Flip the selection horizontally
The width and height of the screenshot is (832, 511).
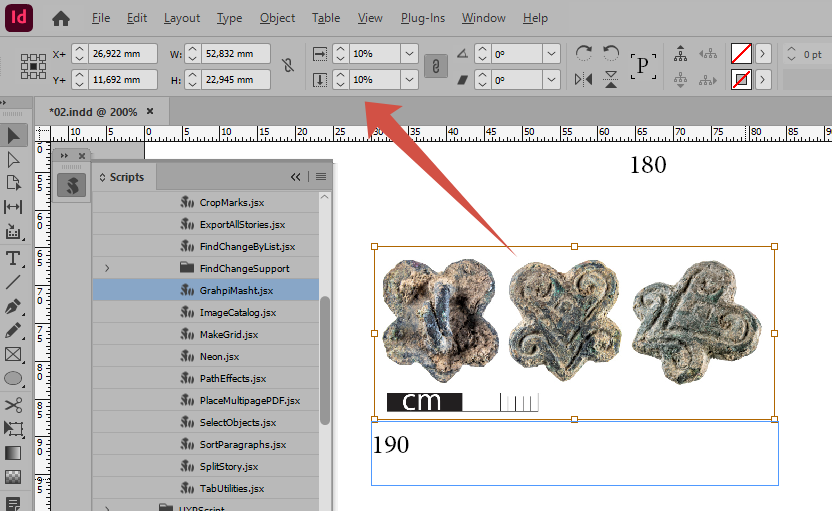[583, 80]
